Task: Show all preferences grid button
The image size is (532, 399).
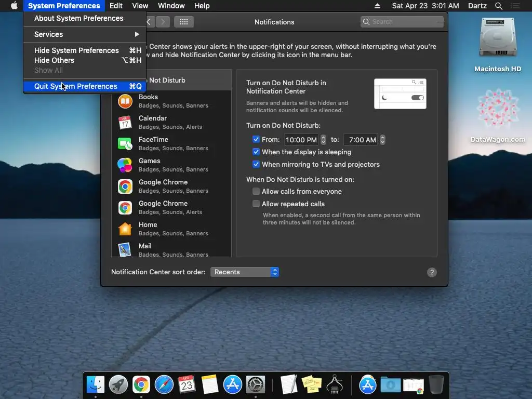Action: tap(183, 22)
